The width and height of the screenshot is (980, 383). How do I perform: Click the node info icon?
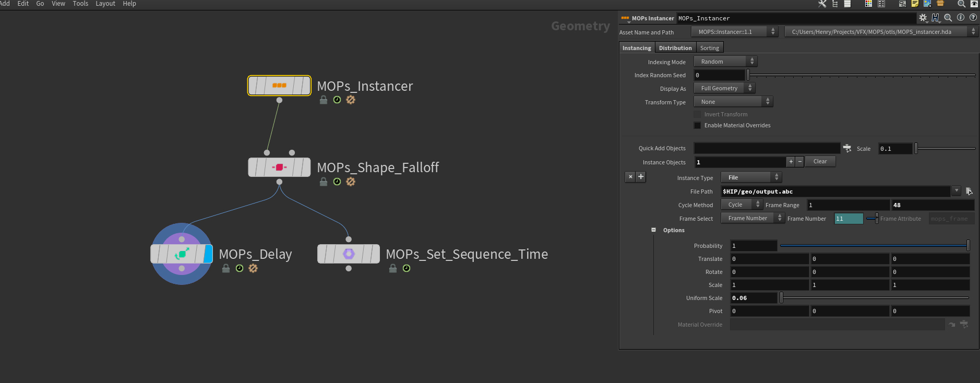coord(961,18)
